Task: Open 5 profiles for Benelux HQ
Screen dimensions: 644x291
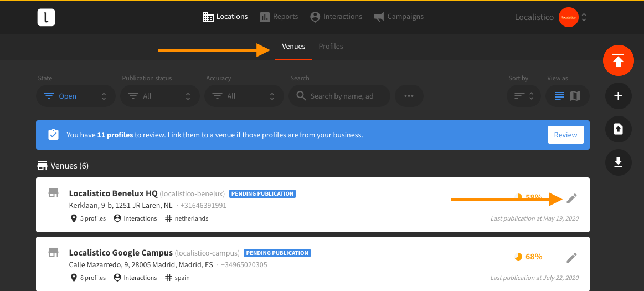Action: tap(88, 218)
